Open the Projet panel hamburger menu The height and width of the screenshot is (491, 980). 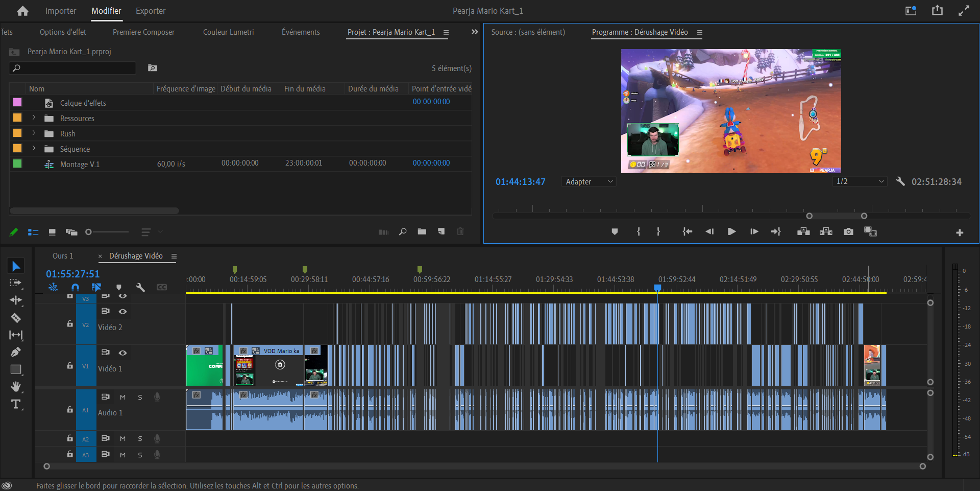[446, 32]
